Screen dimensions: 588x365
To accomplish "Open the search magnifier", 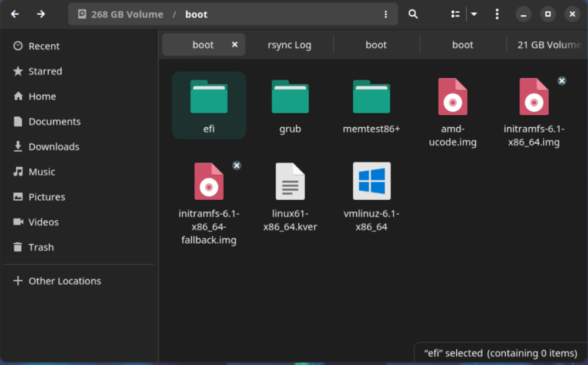I will point(413,14).
